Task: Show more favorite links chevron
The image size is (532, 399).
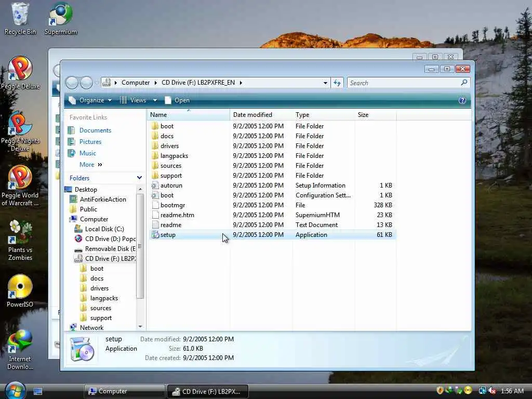Action: coord(100,165)
